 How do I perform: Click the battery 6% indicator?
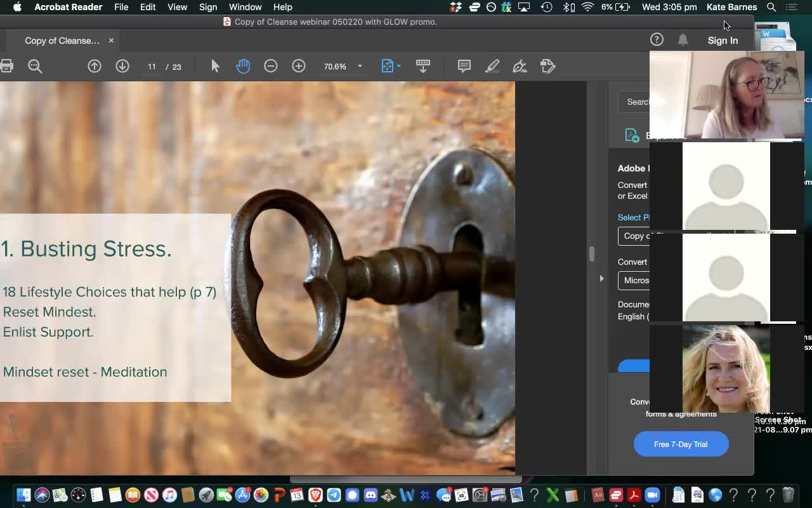point(615,7)
